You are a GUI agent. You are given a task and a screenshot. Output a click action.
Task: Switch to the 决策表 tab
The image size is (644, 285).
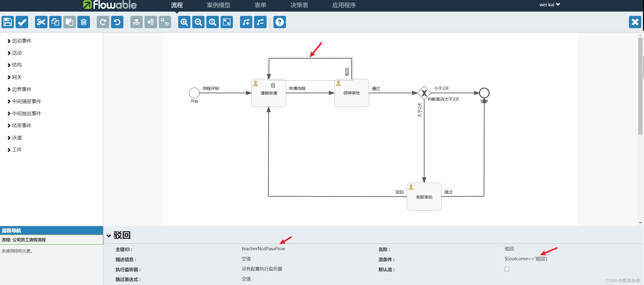tap(299, 5)
